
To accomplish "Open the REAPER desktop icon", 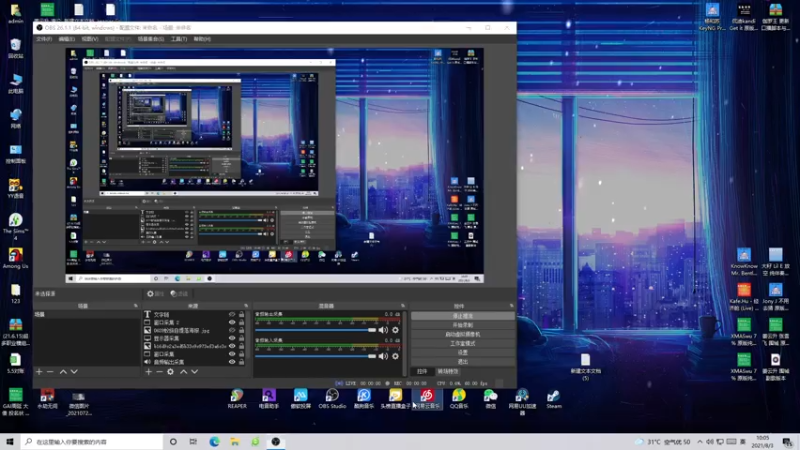I will pyautogui.click(x=236, y=397).
